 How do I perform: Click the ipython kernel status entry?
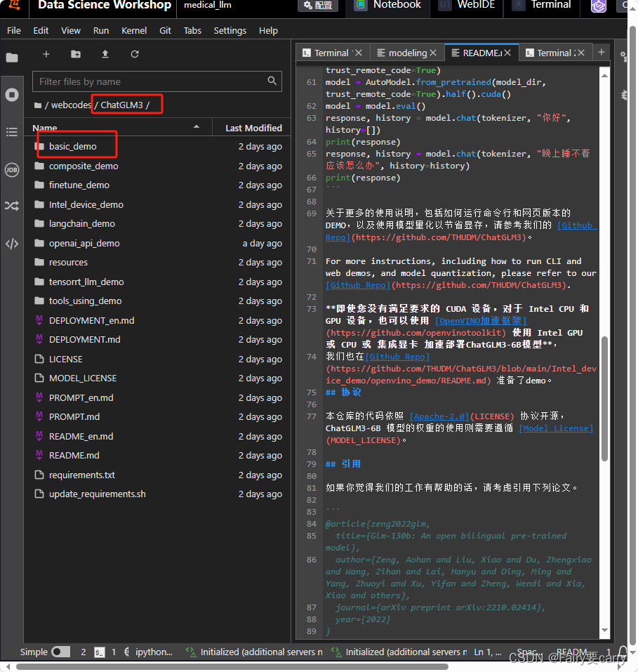coord(154,652)
